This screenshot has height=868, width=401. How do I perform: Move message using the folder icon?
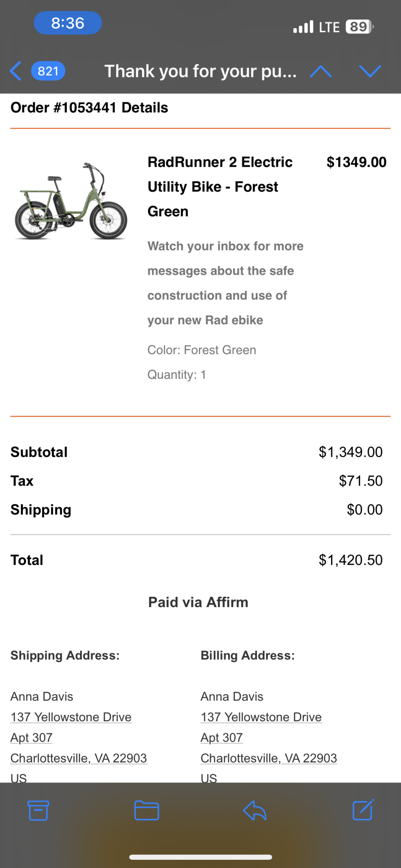coord(147,810)
